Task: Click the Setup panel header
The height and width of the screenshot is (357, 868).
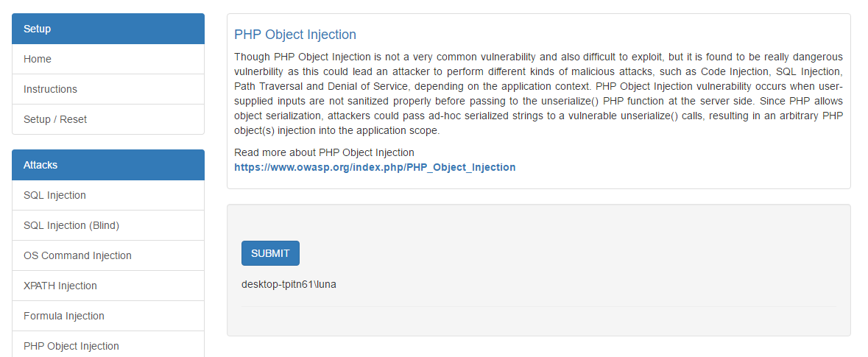Action: (108, 29)
